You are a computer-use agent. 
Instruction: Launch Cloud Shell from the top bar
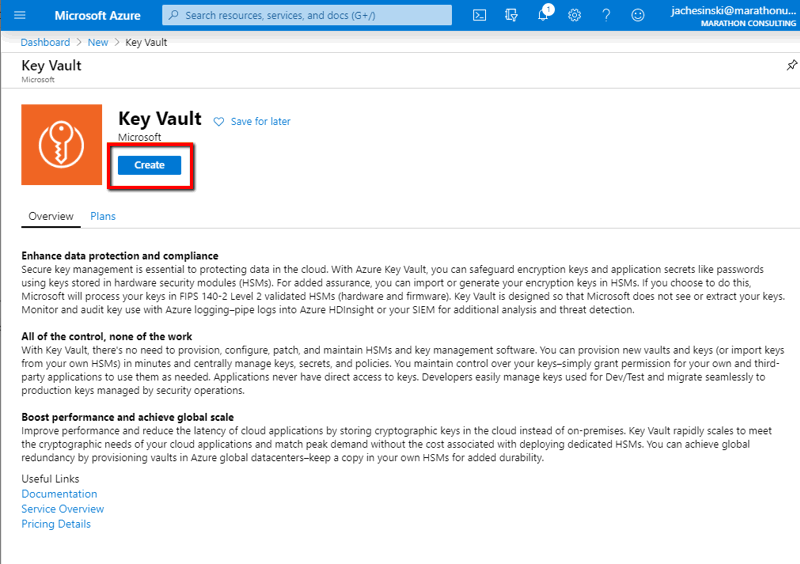[480, 15]
